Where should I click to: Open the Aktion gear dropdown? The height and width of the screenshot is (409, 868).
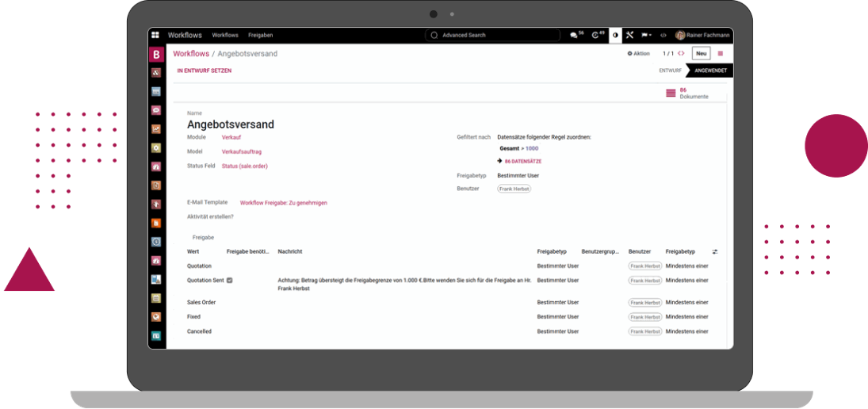coord(639,54)
